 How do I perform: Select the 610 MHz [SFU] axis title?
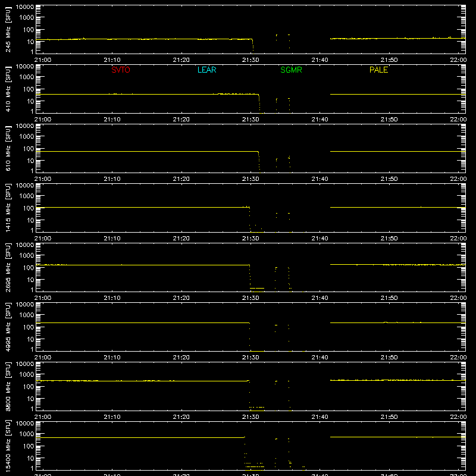click(8, 149)
